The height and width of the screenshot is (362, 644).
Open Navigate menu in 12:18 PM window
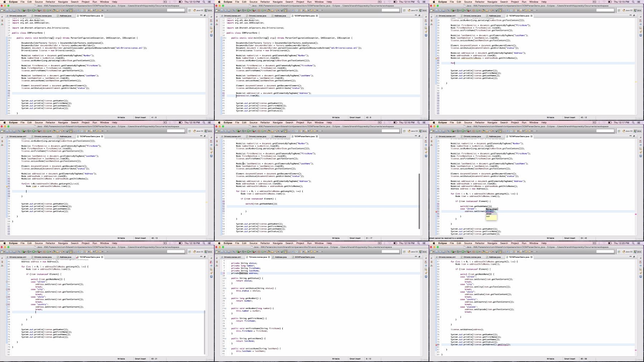click(63, 243)
